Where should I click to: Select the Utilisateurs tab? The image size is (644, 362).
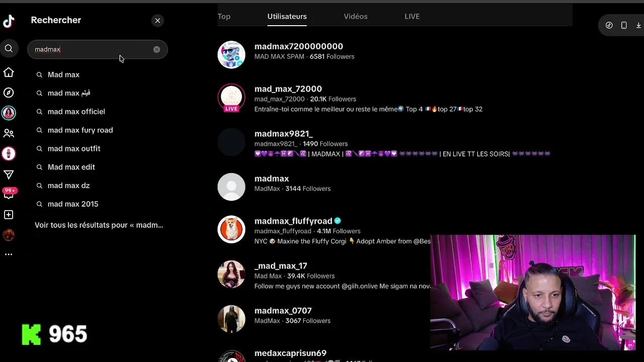tap(287, 16)
